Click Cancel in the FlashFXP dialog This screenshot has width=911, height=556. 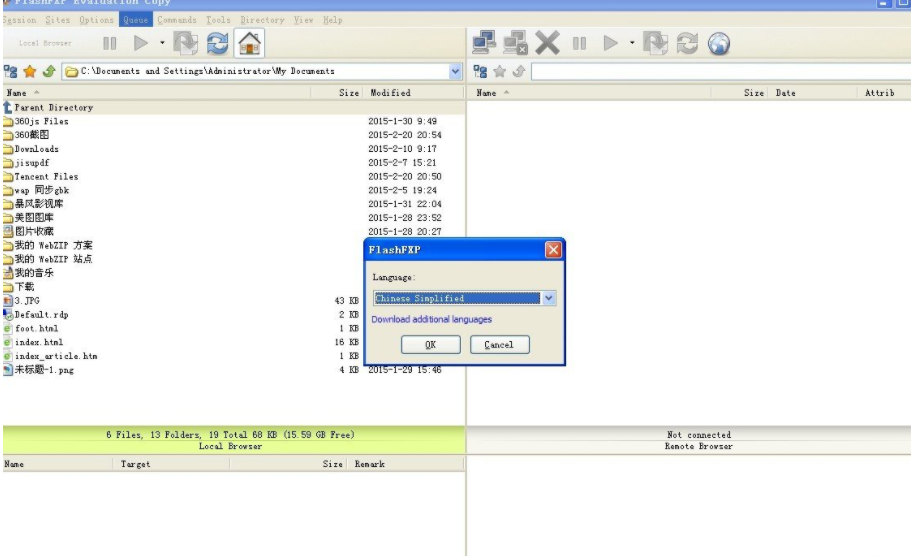point(500,345)
